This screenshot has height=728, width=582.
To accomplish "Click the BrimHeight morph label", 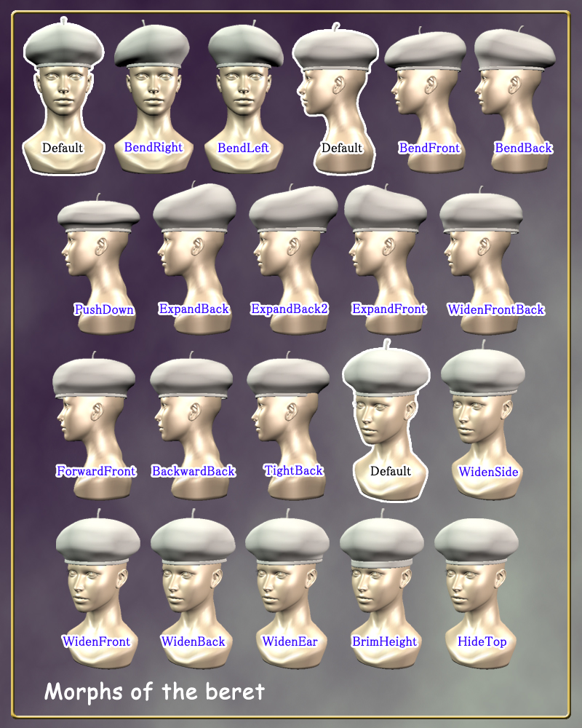I will [385, 641].
